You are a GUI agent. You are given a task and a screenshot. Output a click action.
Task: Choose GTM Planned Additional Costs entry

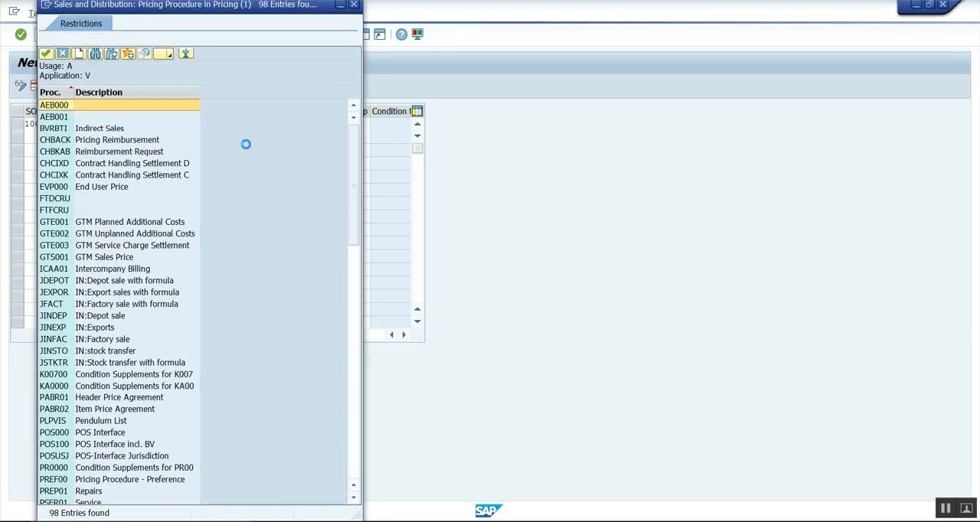coord(119,222)
